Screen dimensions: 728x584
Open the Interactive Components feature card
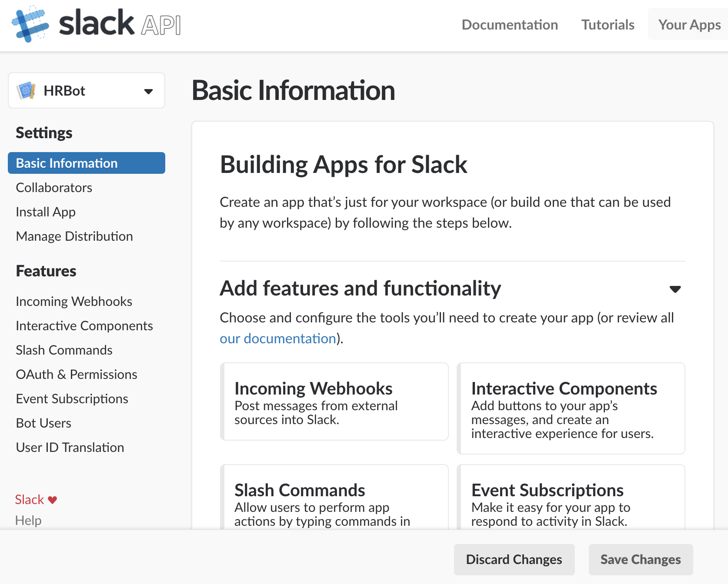point(571,408)
